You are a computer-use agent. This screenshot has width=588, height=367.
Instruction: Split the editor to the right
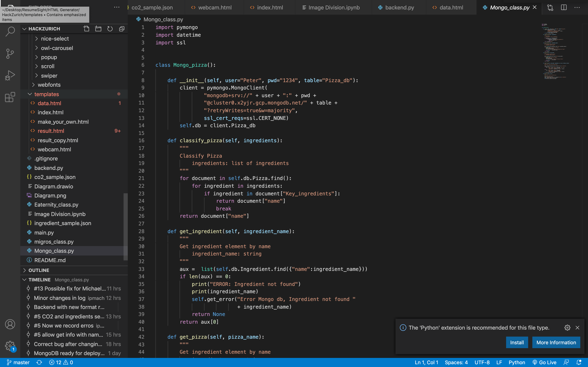564,8
